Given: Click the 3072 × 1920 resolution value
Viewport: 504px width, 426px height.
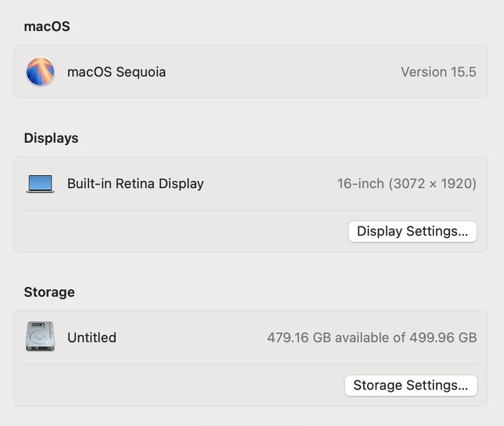Looking at the screenshot, I should [432, 184].
